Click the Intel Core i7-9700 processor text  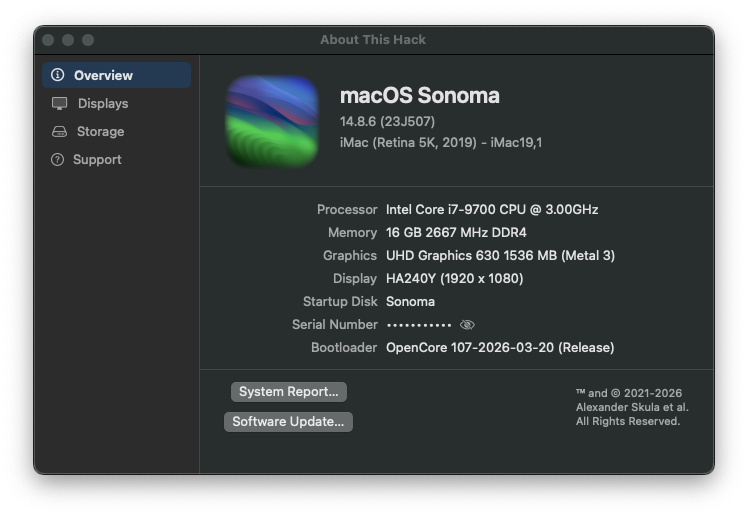[492, 209]
